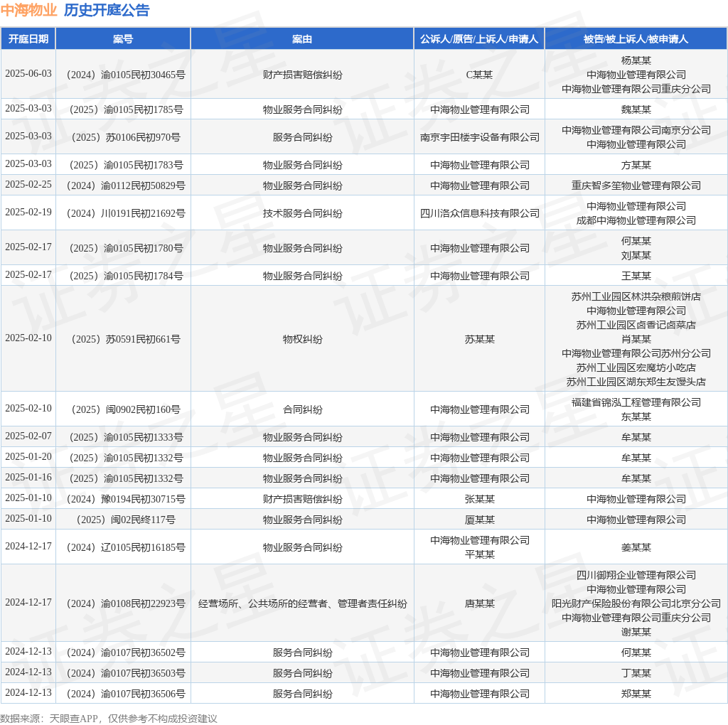Image resolution: width=728 pixels, height=725 pixels.
Task: Click the 案由 column header
Action: click(302, 39)
